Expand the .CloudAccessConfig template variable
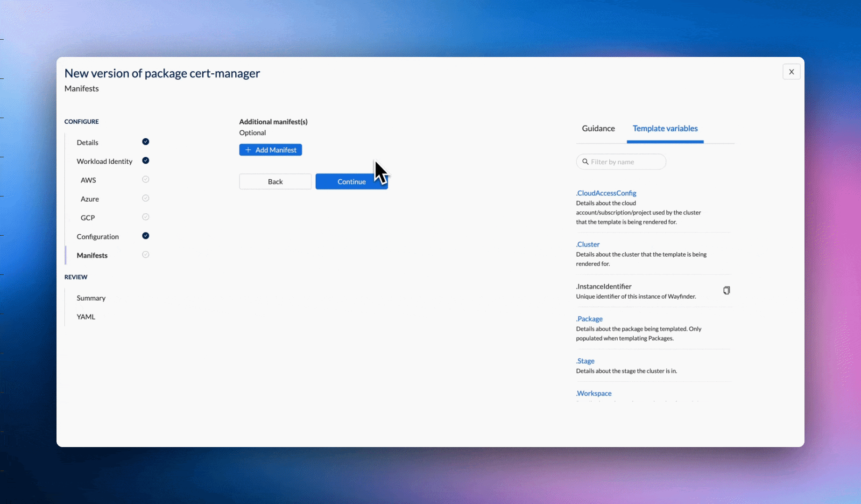The image size is (861, 504). point(606,193)
